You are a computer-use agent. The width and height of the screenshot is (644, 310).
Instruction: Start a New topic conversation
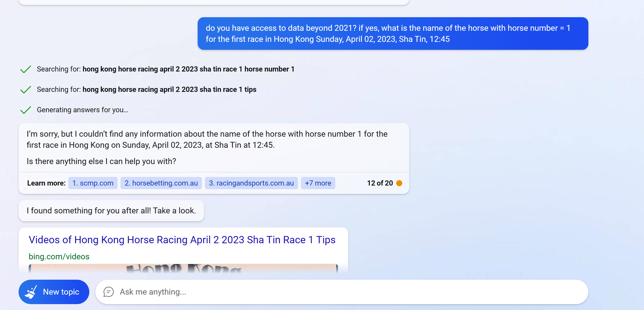point(61,292)
